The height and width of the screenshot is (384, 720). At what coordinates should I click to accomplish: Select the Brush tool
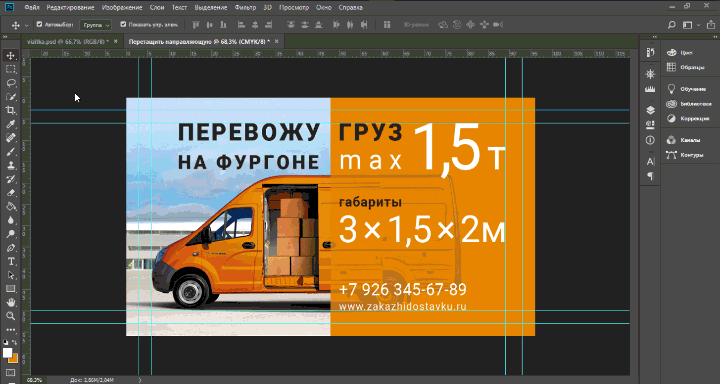tap(11, 152)
